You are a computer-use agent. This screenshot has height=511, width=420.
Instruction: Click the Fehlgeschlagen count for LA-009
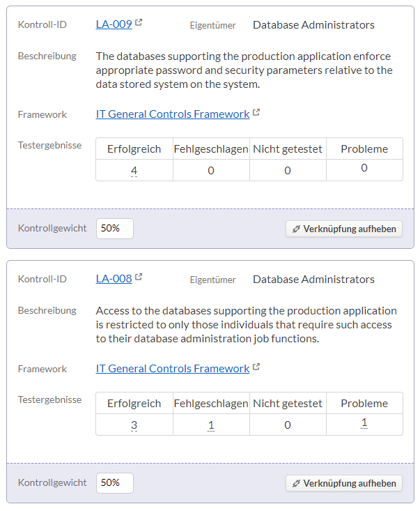point(211,170)
